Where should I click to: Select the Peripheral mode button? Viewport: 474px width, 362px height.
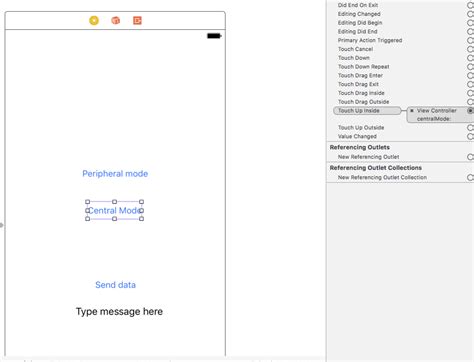pos(115,173)
